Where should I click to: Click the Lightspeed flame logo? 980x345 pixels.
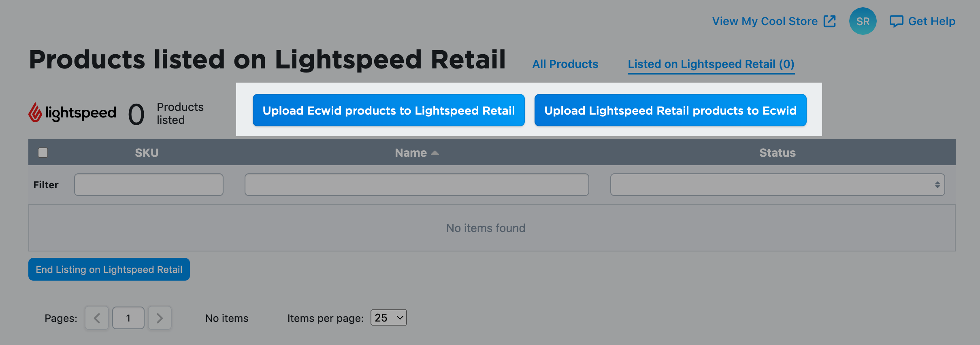coord(35,112)
